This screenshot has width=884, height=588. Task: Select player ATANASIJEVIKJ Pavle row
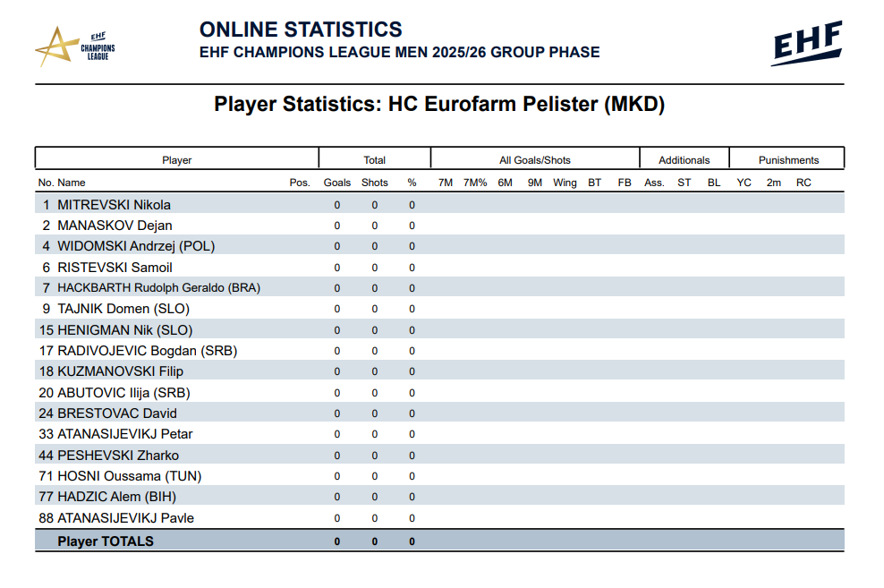[x=125, y=518]
